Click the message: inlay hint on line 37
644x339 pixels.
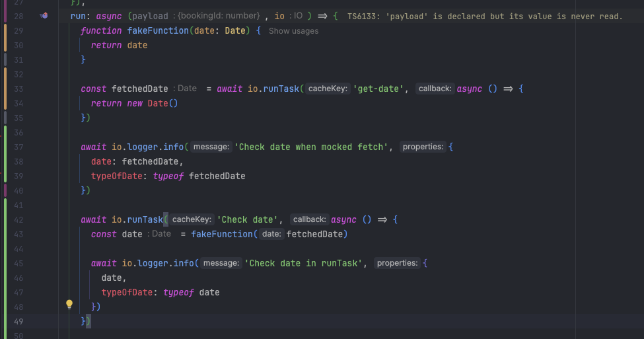click(211, 147)
